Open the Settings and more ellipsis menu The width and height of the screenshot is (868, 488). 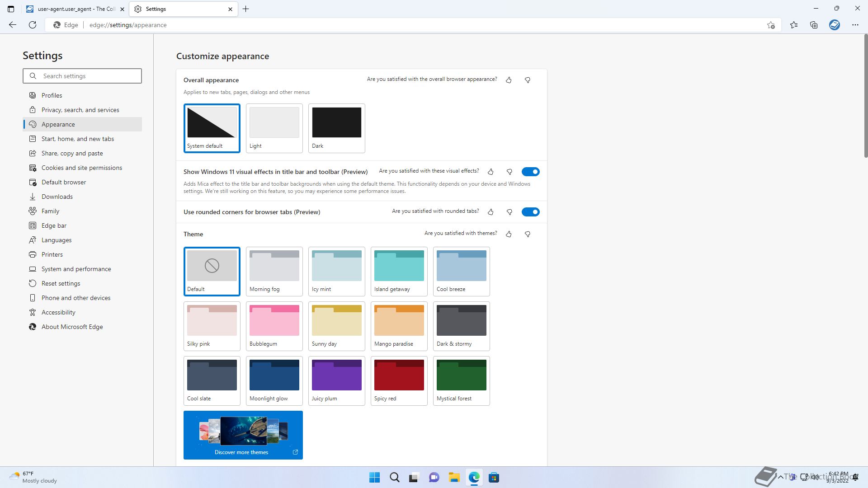[855, 25]
